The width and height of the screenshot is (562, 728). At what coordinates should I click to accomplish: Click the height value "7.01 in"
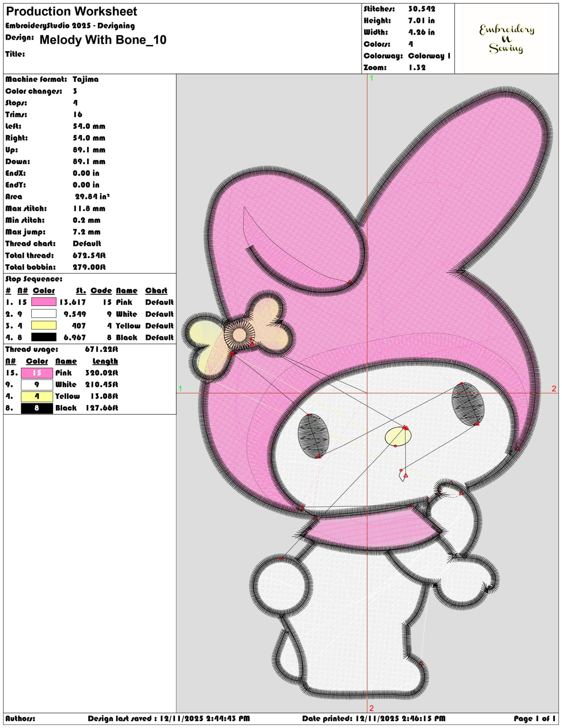coord(421,21)
